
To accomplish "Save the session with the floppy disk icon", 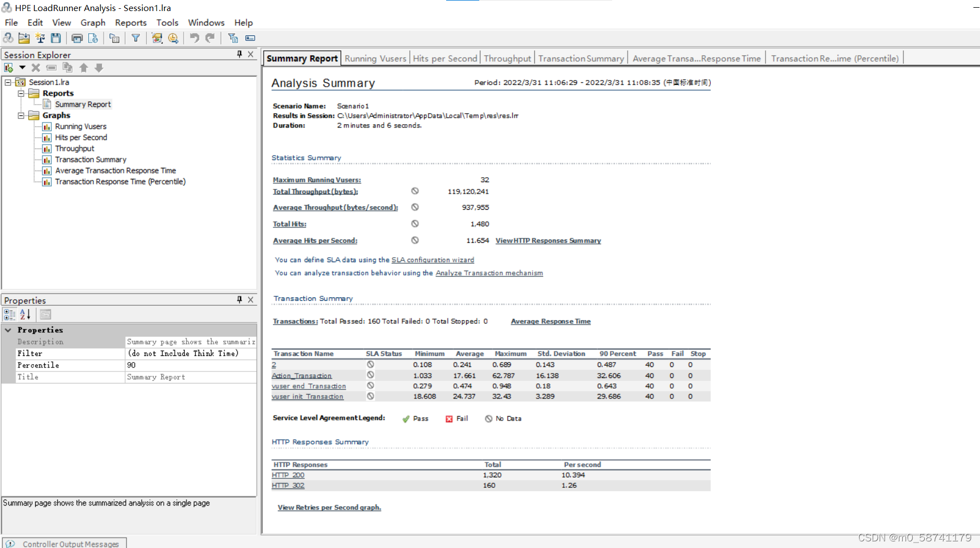I will [56, 38].
